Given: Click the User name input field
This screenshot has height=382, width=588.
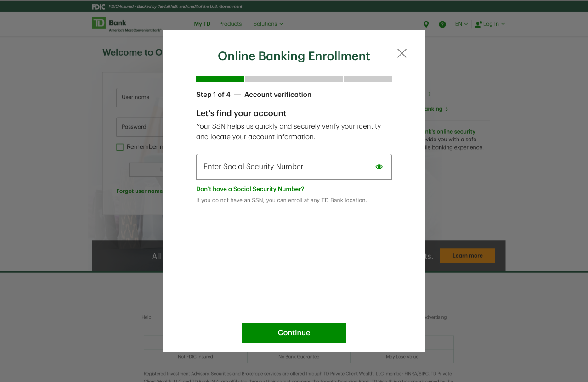Looking at the screenshot, I should pos(140,97).
